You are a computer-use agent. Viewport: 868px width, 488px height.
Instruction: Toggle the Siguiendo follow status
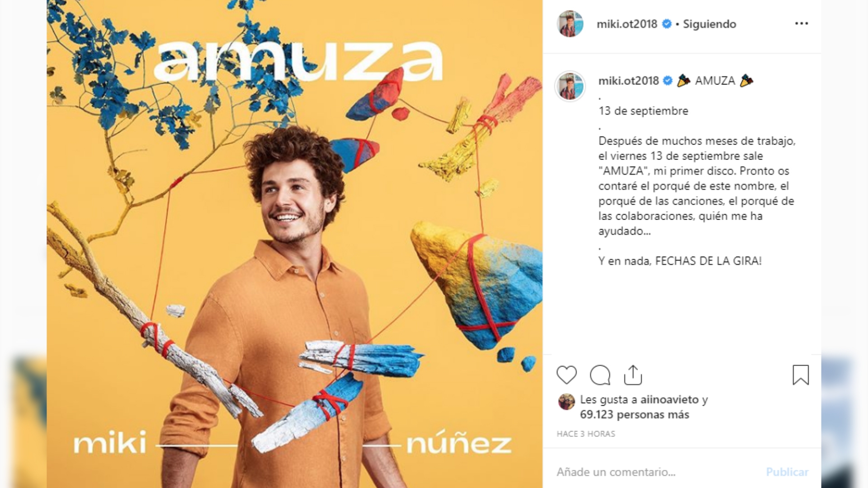pyautogui.click(x=709, y=24)
